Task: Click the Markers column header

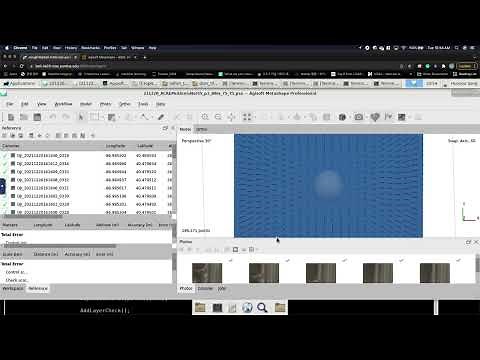Action: (10, 225)
